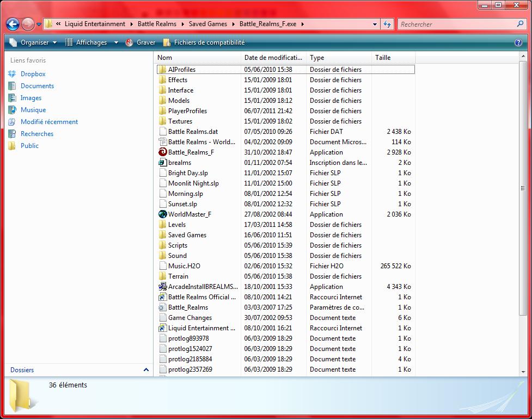Click the Liquid Entertainment breadcrumb
This screenshot has width=532, height=419.
[95, 24]
